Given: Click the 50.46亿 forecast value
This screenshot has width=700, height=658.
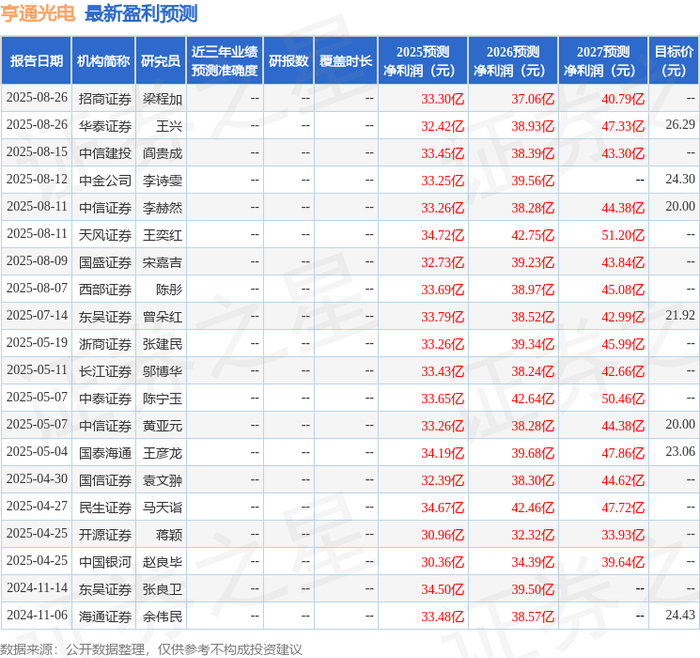Looking at the screenshot, I should pyautogui.click(x=623, y=398).
